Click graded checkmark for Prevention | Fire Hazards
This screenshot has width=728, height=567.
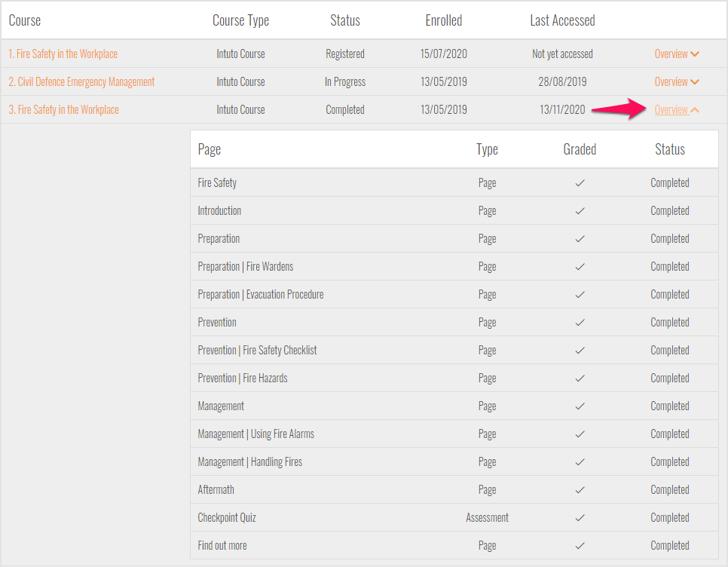(x=580, y=379)
